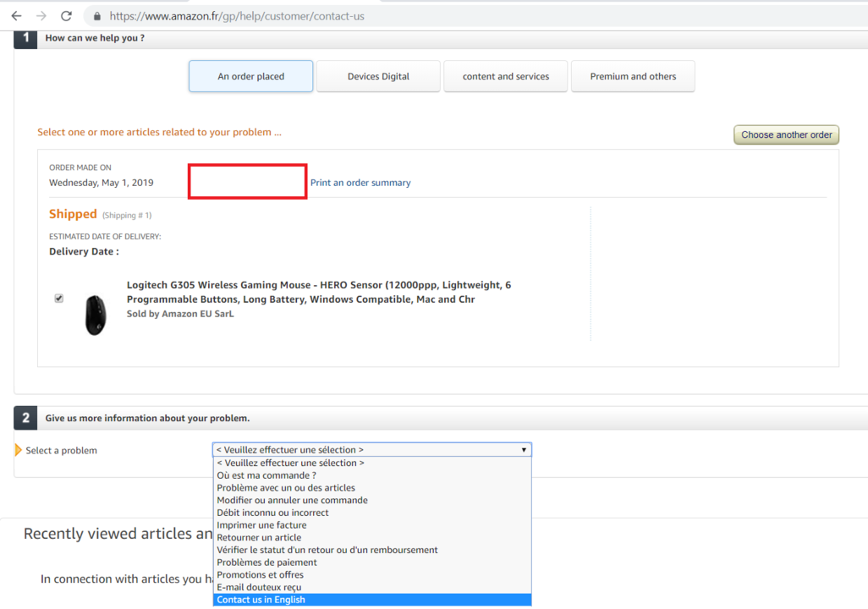Click 'Sold by Amazon EU SarL' text
Viewport: 868px width, 609px height.
tap(180, 314)
